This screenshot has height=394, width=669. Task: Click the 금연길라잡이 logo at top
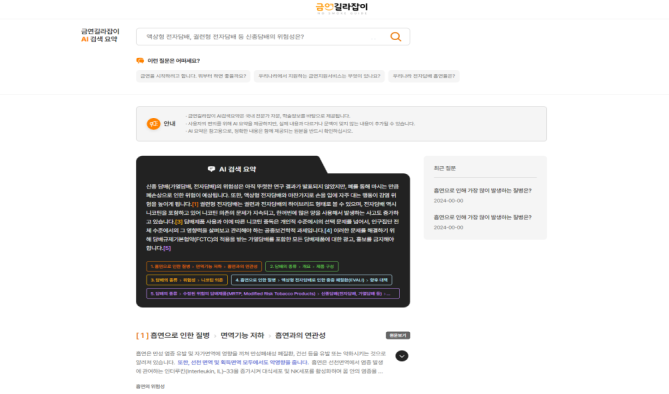coord(341,8)
